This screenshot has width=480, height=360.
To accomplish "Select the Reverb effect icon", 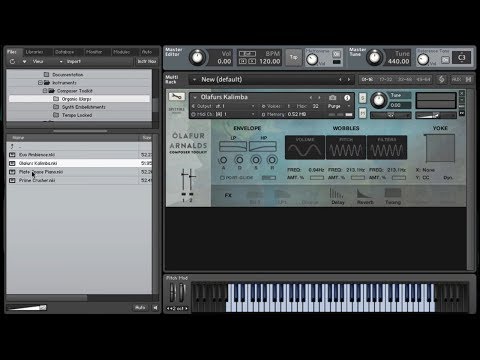I will [365, 196].
